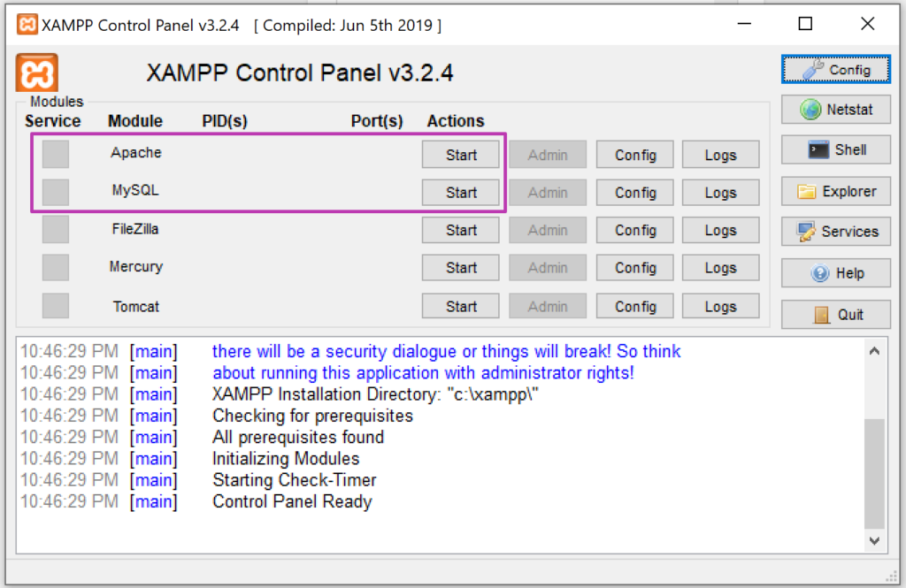Screen dimensions: 906x588
Task: Open the Config for Mercury
Action: click(634, 267)
